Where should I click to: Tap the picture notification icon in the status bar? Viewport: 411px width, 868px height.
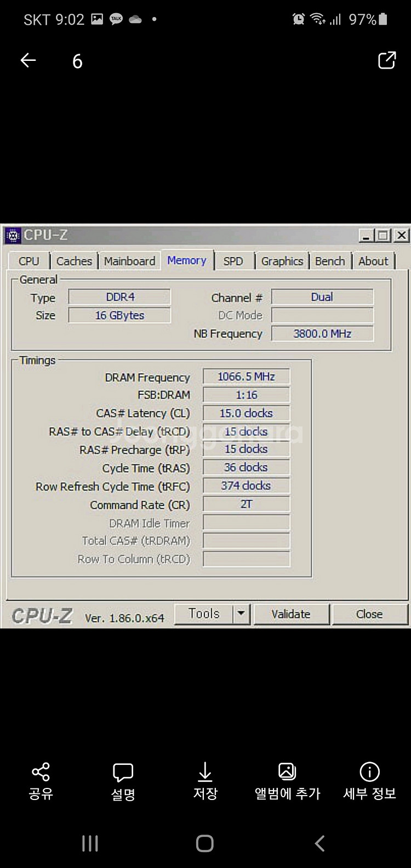coord(97,19)
